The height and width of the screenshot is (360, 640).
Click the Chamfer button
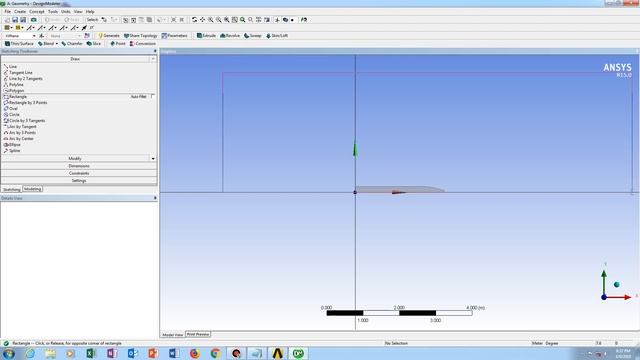pos(72,43)
